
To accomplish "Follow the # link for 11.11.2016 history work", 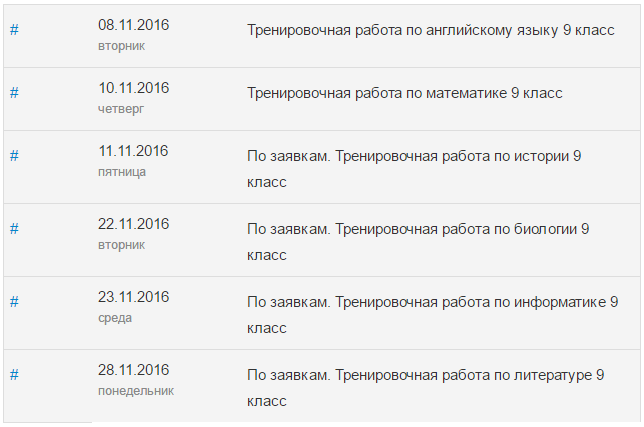I will click(x=14, y=155).
